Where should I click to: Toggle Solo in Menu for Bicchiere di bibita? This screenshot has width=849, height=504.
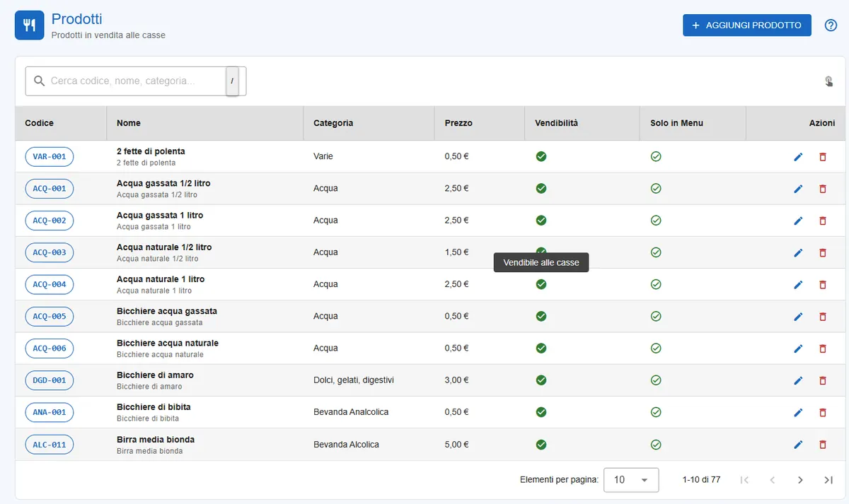click(656, 412)
